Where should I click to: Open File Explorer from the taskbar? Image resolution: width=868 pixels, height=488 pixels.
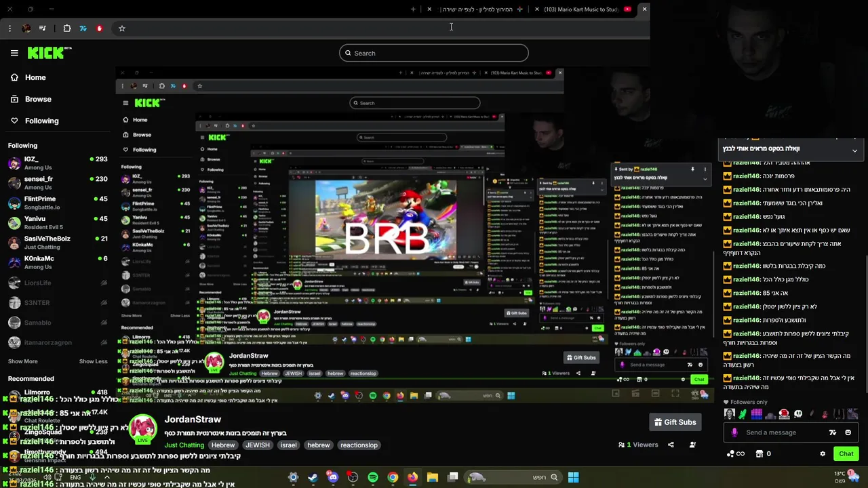pyautogui.click(x=433, y=478)
